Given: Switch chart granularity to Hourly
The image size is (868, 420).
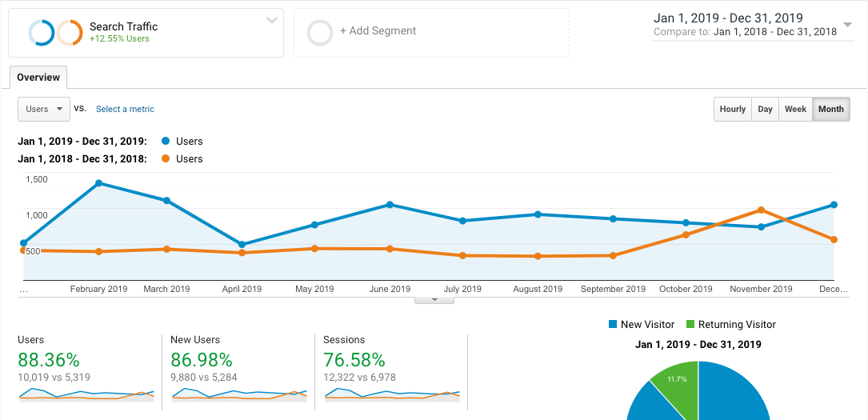Looking at the screenshot, I should click(x=732, y=109).
